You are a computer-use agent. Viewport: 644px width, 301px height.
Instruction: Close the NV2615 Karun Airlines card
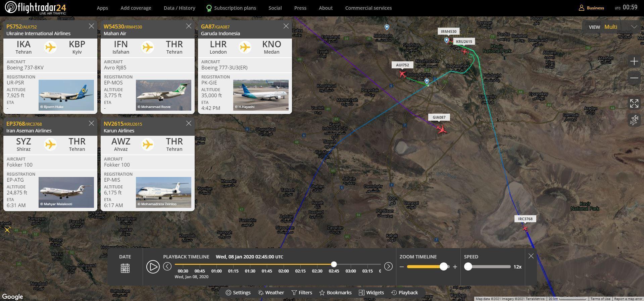click(189, 123)
